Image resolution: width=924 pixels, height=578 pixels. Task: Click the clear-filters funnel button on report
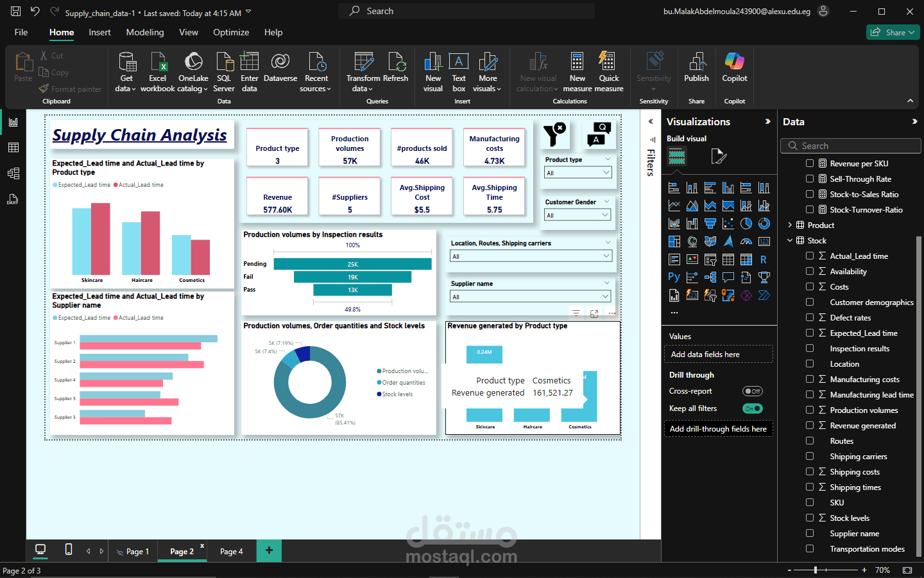(555, 134)
